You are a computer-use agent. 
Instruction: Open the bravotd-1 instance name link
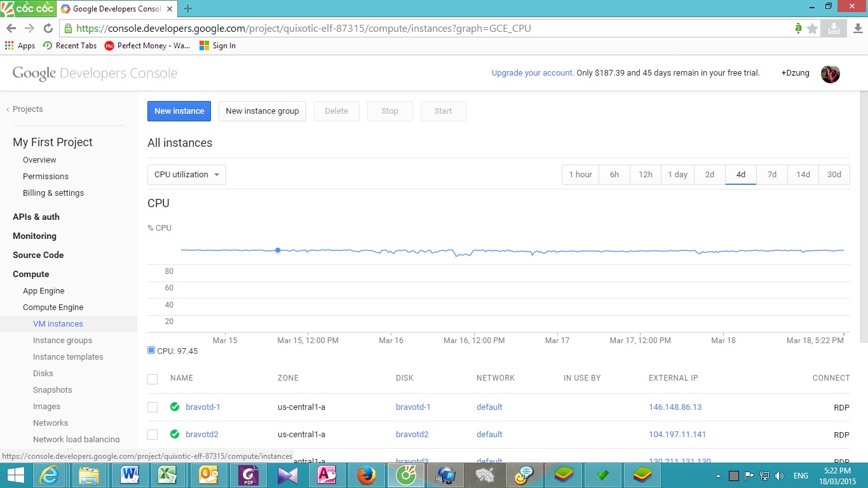(203, 407)
